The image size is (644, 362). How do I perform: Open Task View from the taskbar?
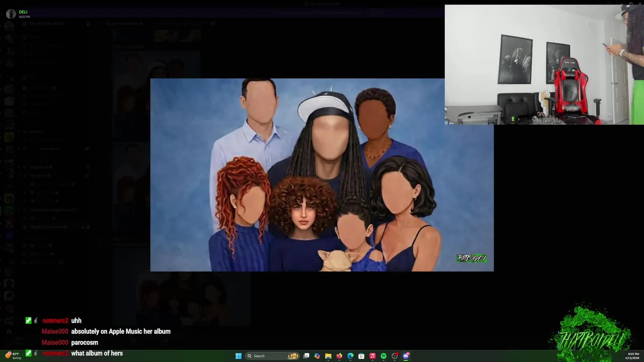[306, 356]
